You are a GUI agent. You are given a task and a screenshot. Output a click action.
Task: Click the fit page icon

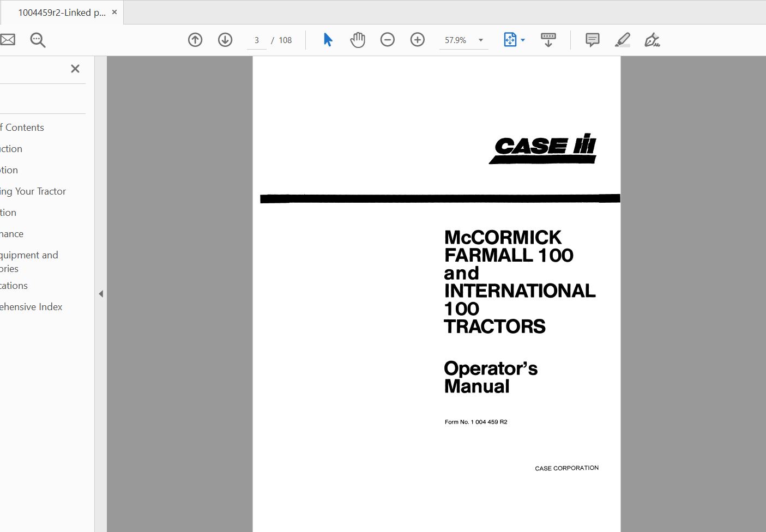point(510,40)
